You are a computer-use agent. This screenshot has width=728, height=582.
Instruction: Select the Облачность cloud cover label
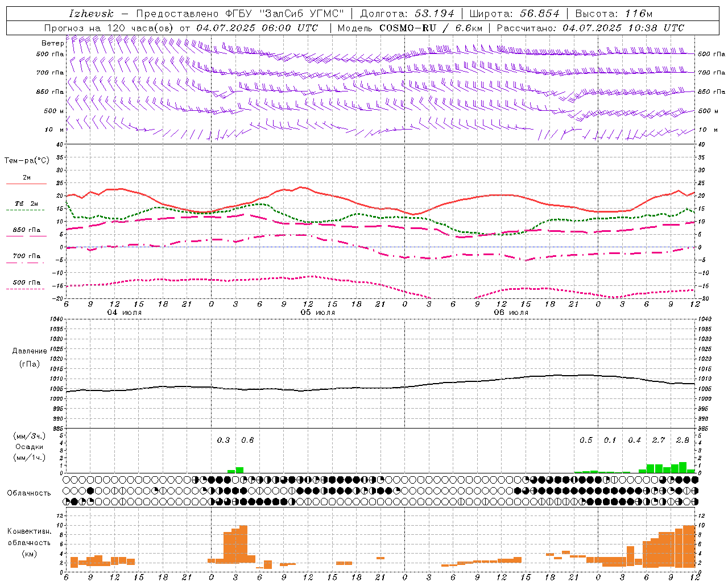29,493
